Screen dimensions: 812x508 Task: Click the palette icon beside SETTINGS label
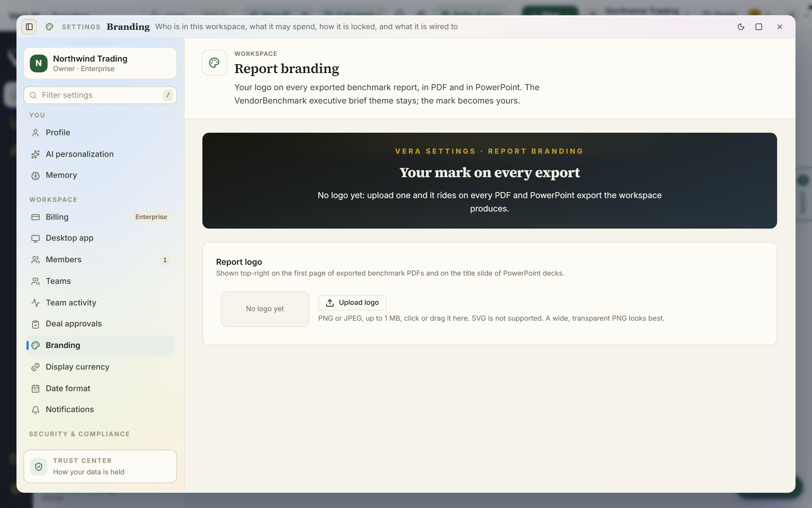[50, 27]
